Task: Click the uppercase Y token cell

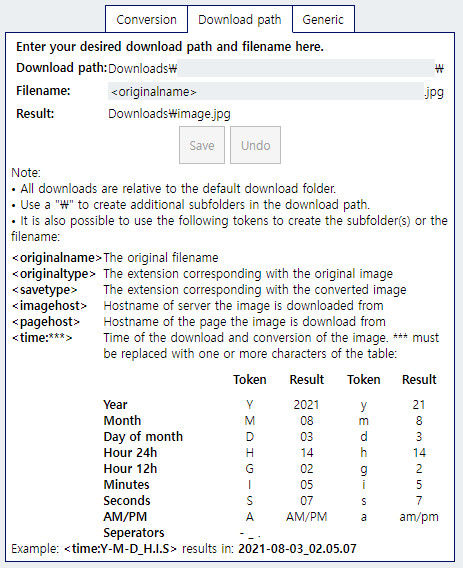Action: point(250,405)
